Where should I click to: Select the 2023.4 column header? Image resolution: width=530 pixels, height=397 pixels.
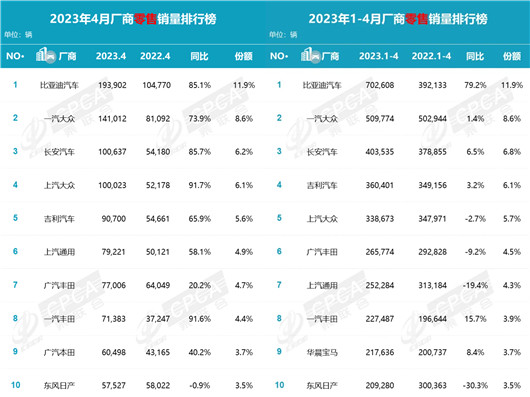coord(111,56)
